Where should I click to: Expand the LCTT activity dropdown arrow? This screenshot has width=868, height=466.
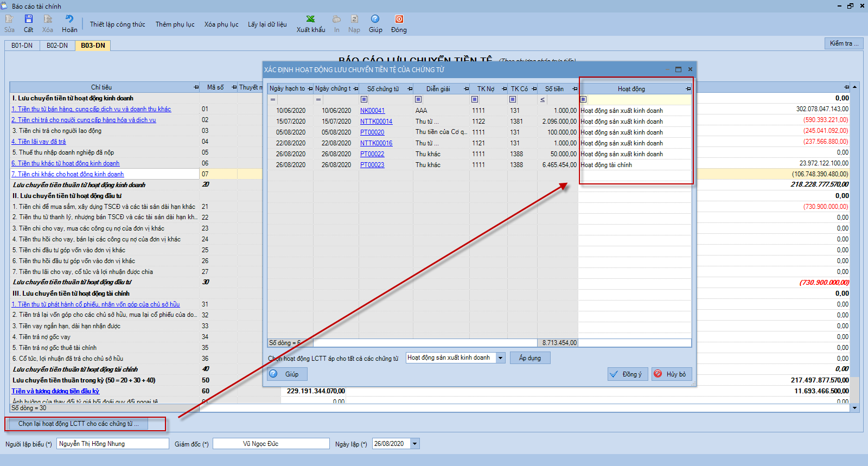[x=500, y=358]
